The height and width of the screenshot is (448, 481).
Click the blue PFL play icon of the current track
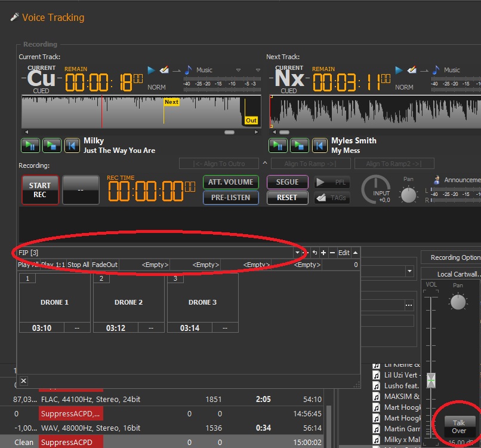click(x=151, y=70)
